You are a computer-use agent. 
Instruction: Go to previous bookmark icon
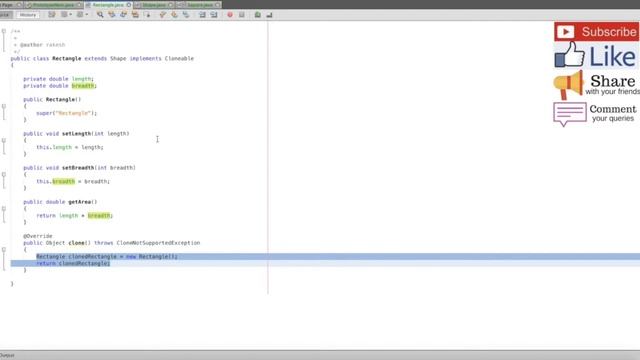coord(162,15)
